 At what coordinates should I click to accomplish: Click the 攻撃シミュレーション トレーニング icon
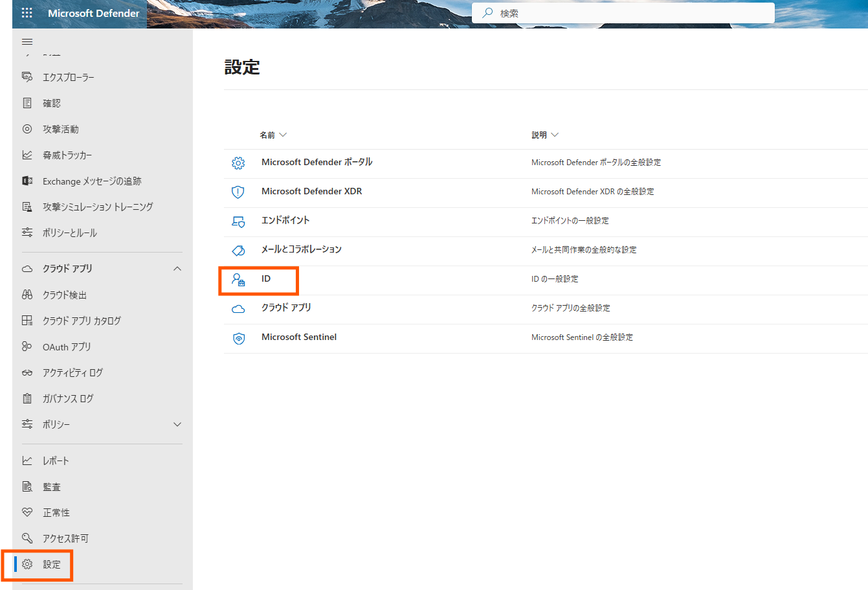pyautogui.click(x=27, y=206)
